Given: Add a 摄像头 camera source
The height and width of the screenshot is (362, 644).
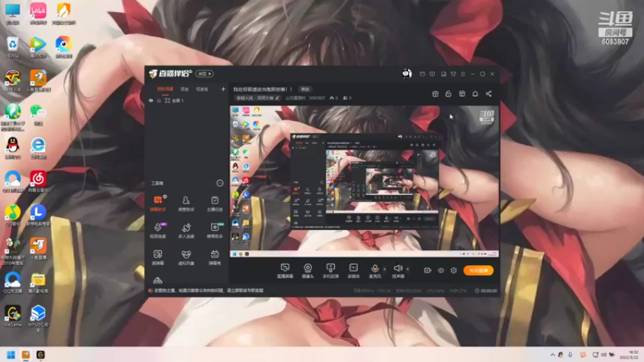Looking at the screenshot, I should pyautogui.click(x=308, y=271).
